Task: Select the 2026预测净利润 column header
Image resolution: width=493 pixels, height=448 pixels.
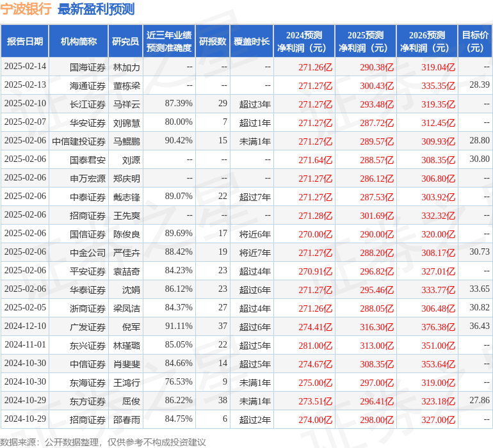Action: (x=427, y=41)
